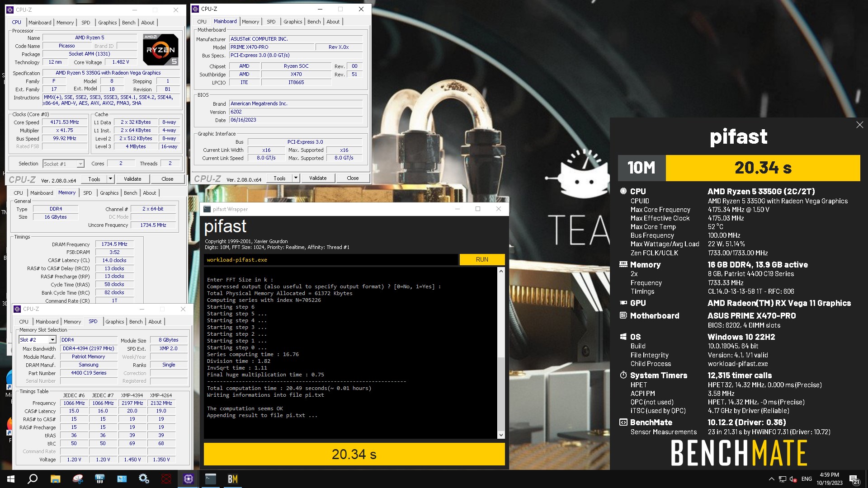The width and height of the screenshot is (868, 488).
Task: Open the Mainboard tab in the CPU-Z CPU window
Action: coord(40,23)
